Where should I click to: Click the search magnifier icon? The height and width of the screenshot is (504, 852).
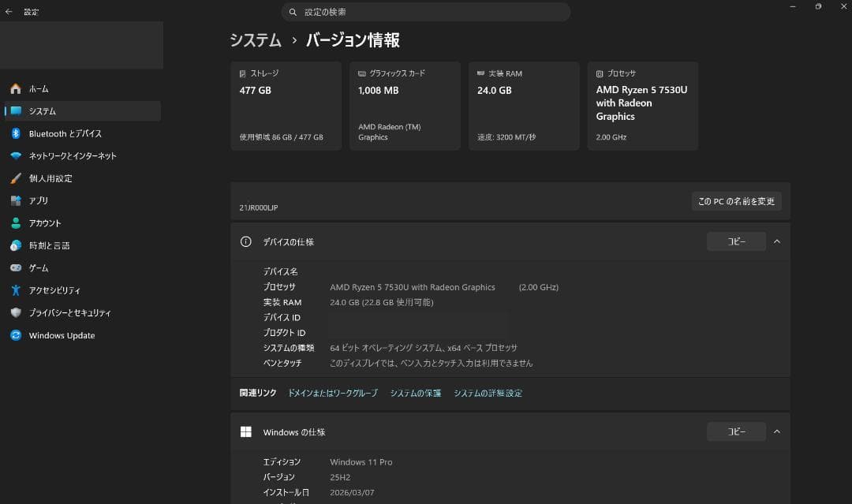click(x=293, y=12)
